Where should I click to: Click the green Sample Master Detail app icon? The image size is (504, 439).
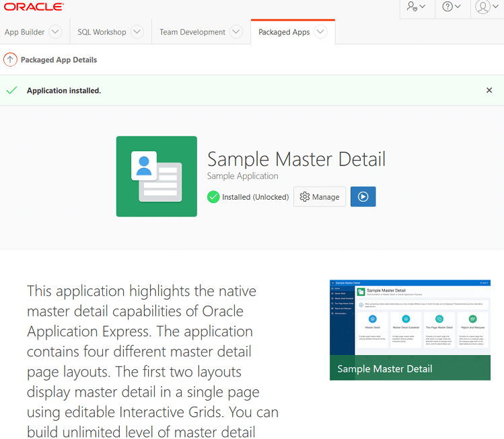pos(157,176)
